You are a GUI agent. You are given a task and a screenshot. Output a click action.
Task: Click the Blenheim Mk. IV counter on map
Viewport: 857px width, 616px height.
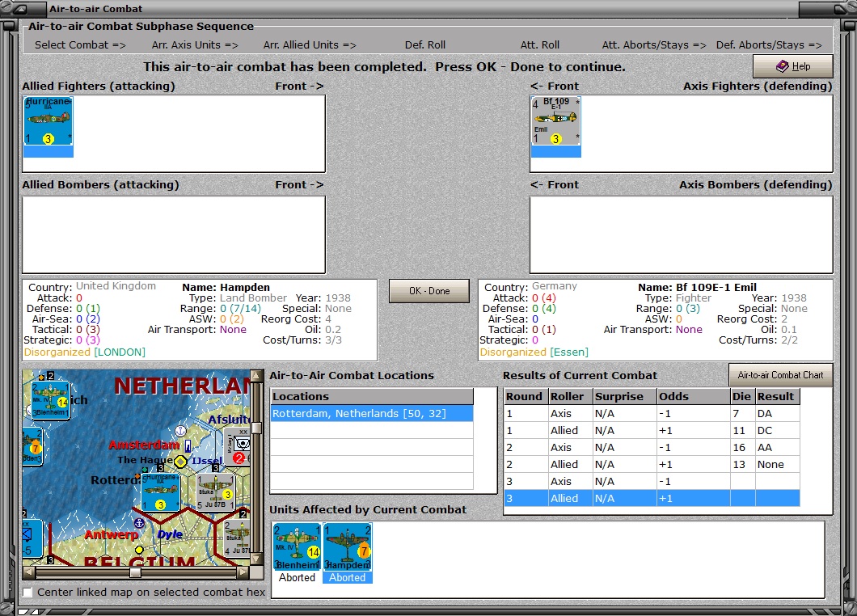tap(50, 399)
